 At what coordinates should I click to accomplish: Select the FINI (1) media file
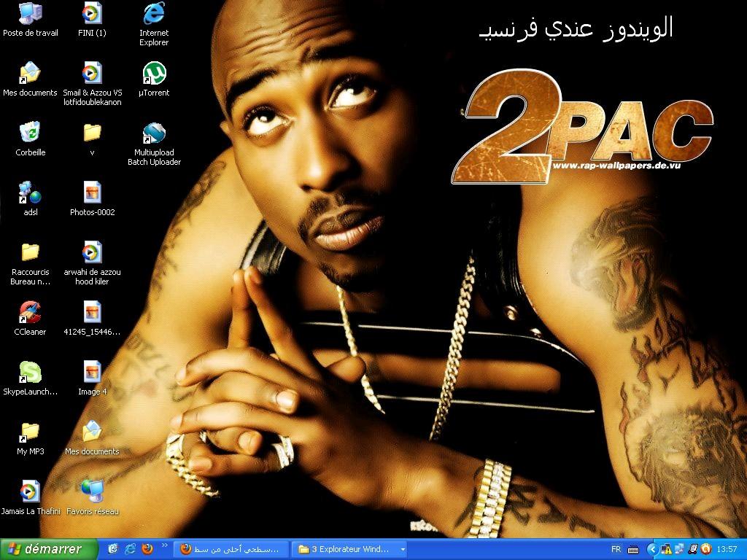pyautogui.click(x=92, y=19)
